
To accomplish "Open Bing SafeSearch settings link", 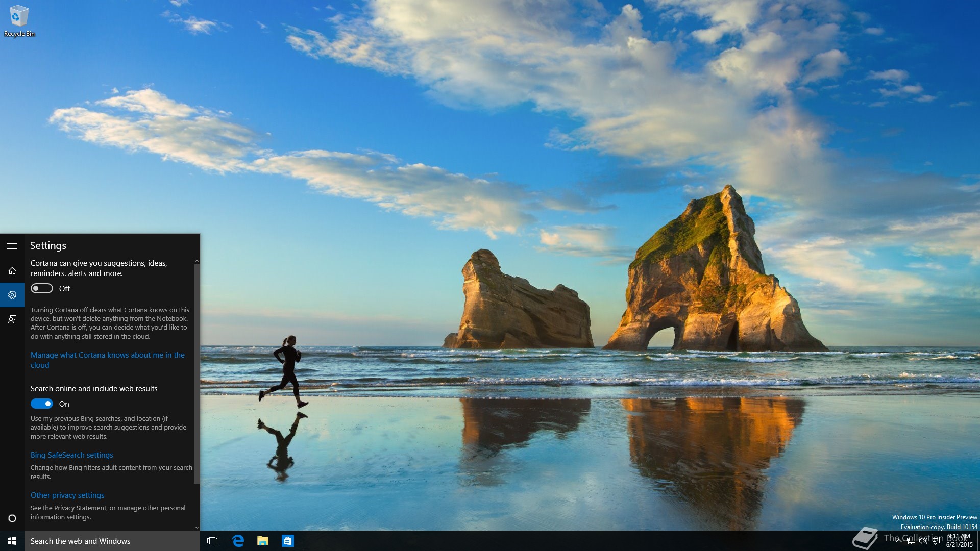I will [72, 455].
